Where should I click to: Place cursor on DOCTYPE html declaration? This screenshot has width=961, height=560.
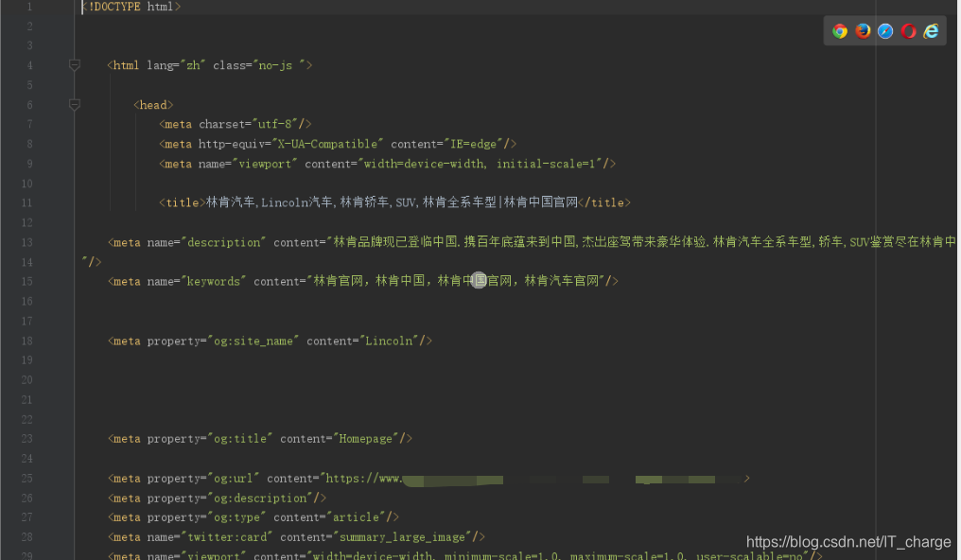tap(131, 7)
